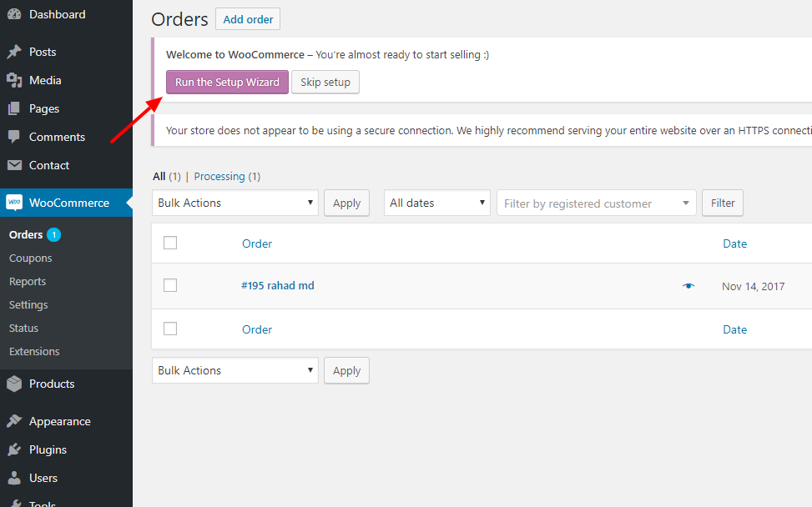The height and width of the screenshot is (507, 812).
Task: Tick the select-all checkbox in table footer
Action: pyautogui.click(x=170, y=329)
